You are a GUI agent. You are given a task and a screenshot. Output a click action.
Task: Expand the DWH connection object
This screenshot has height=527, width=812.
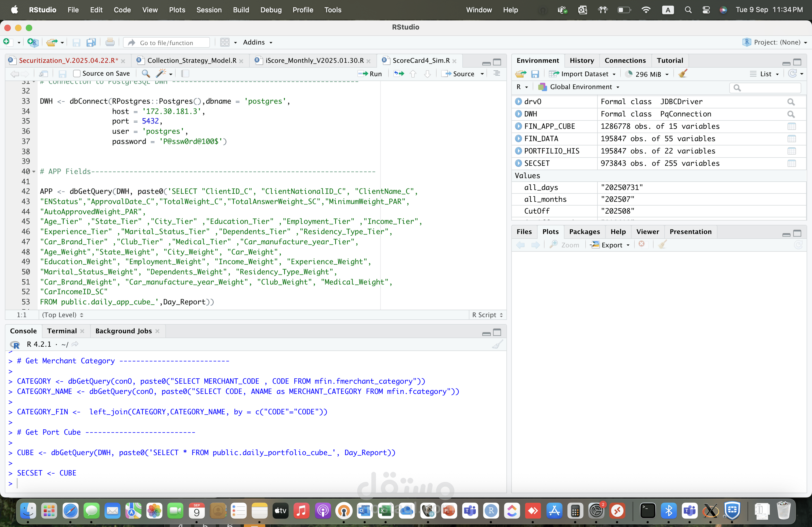click(519, 114)
